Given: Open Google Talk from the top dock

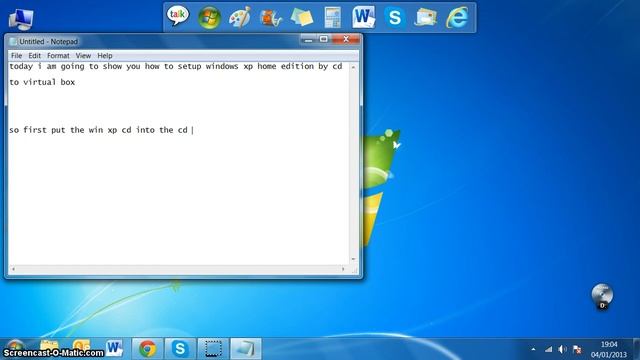Looking at the screenshot, I should (178, 16).
